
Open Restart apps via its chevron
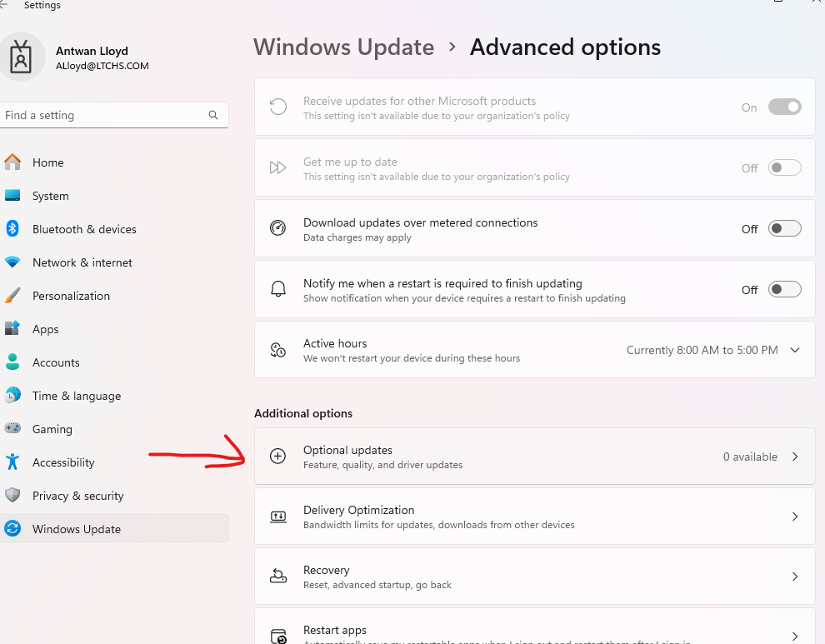(795, 637)
